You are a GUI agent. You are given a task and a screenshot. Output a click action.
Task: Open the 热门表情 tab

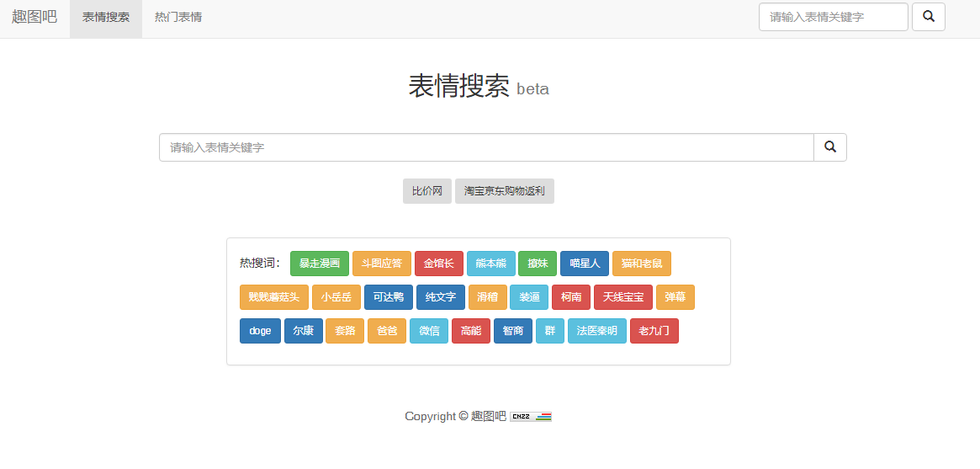point(178,17)
